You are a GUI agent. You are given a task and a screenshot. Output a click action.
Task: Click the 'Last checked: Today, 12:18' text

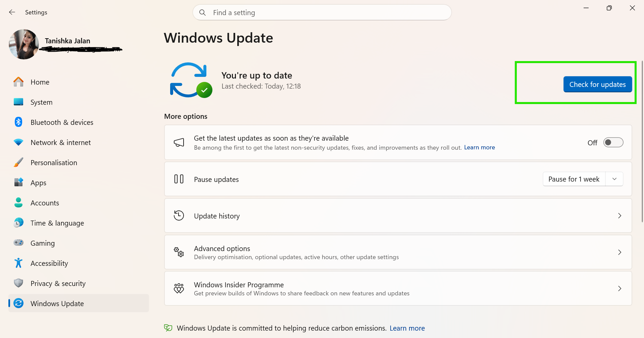pyautogui.click(x=261, y=86)
